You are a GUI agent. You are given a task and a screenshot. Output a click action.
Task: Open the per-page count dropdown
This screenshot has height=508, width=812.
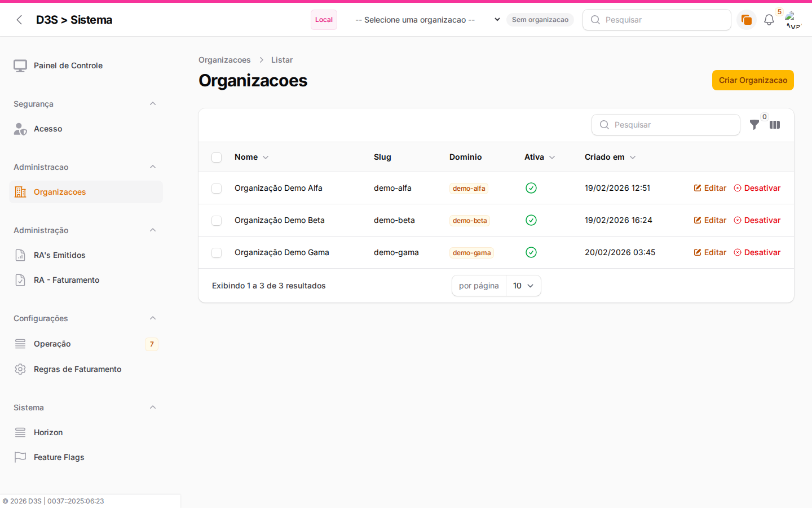523,286
